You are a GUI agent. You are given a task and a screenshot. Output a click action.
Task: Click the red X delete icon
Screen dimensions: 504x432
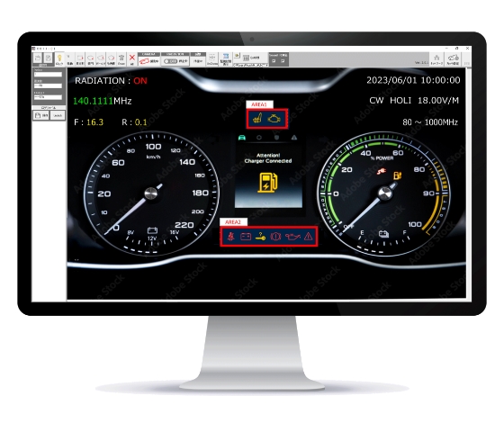pyautogui.click(x=131, y=58)
